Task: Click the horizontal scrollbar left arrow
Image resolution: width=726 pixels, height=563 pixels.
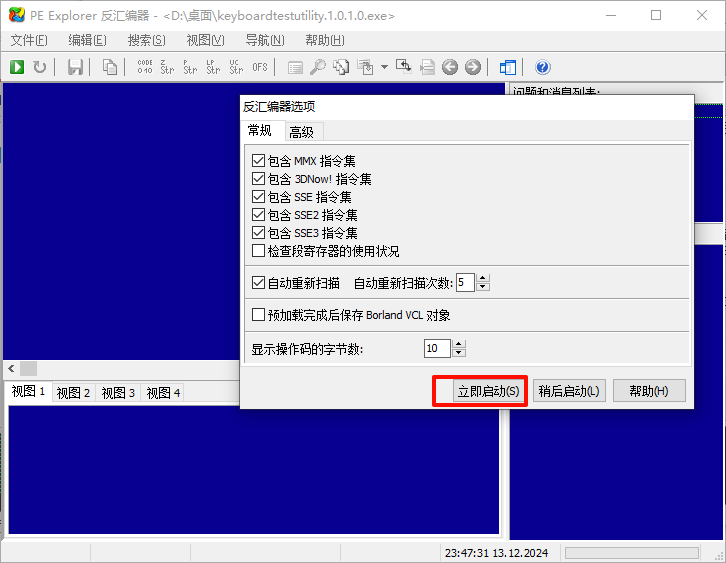Action: [x=12, y=369]
